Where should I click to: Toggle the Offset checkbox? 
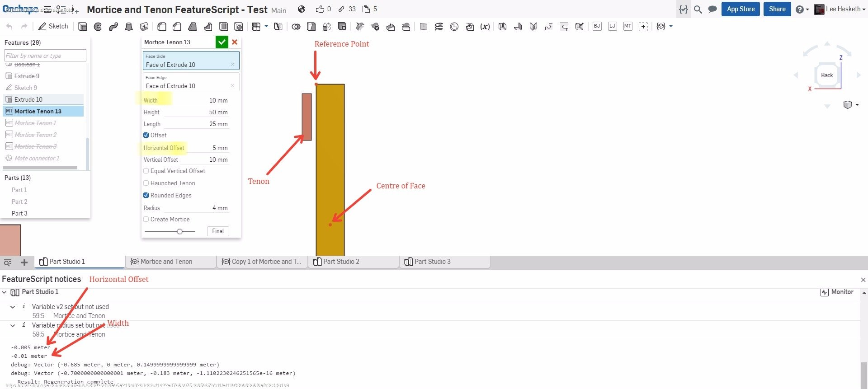(x=146, y=135)
